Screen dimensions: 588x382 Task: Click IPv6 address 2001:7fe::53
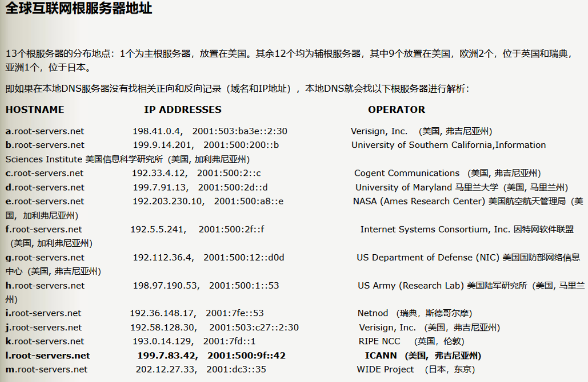(235, 313)
